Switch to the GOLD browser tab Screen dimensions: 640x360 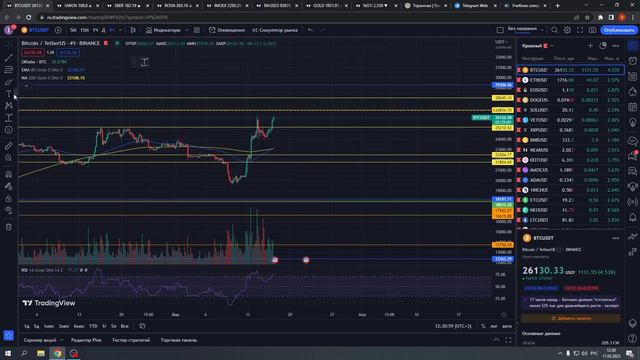[x=326, y=6]
